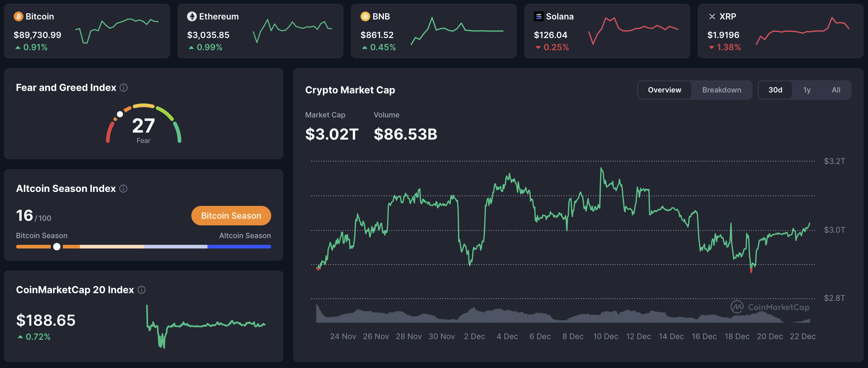The image size is (868, 368).
Task: Click the Altcoin Season Index slider handle
Action: pos(57,247)
